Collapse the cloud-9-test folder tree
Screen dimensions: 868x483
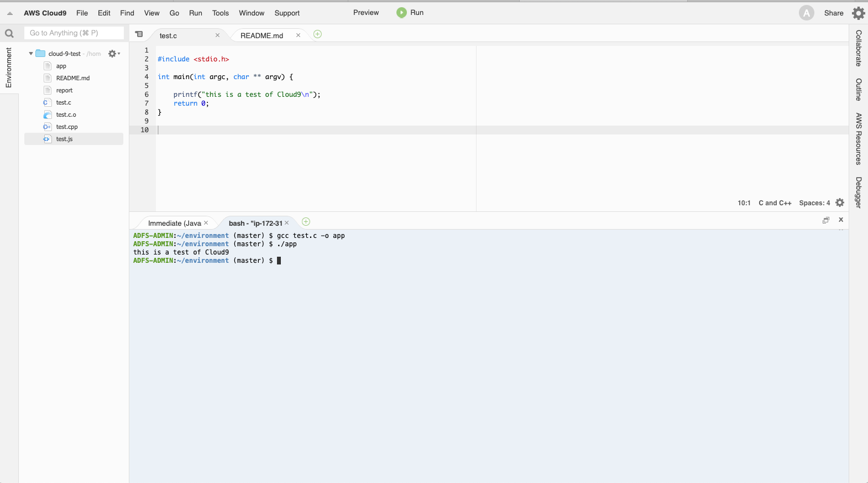(x=31, y=54)
